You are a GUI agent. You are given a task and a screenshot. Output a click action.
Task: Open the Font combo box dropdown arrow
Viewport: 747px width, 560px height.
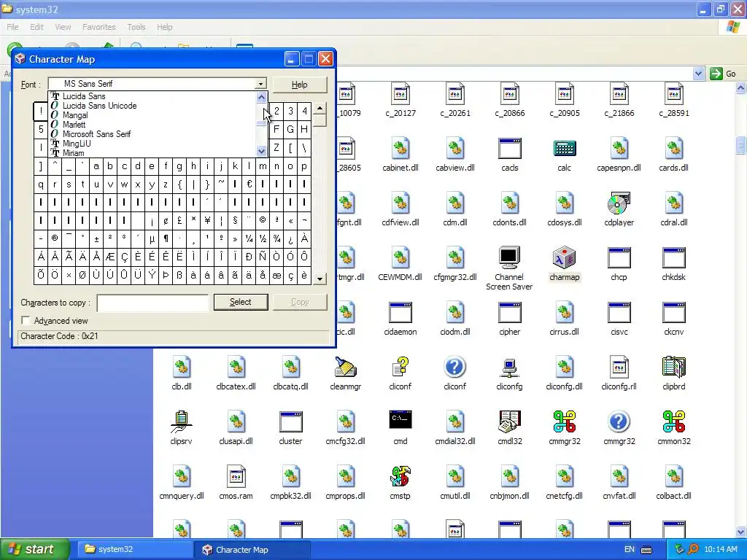(260, 84)
